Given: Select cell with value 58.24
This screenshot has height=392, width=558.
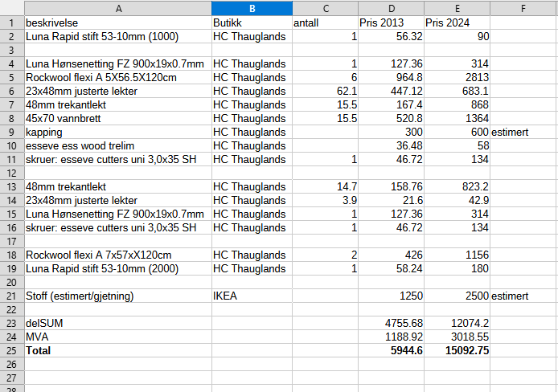Looking at the screenshot, I should (x=391, y=268).
